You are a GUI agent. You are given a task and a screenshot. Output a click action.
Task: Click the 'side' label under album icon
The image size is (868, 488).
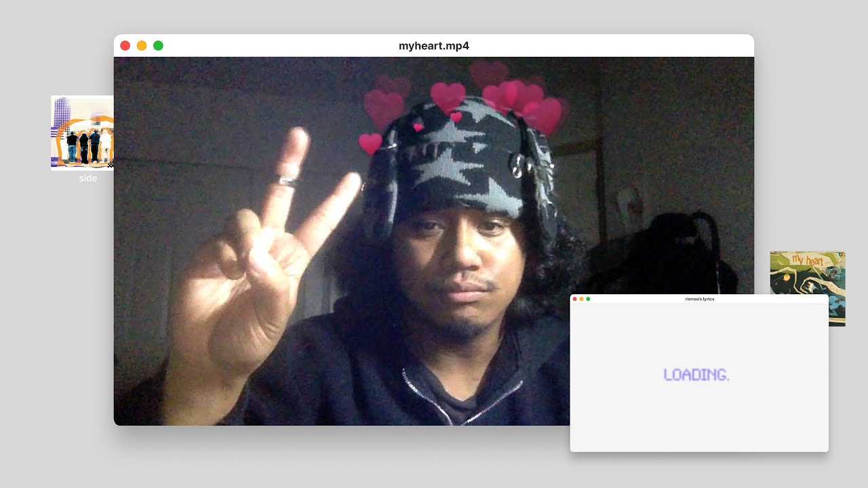pos(88,178)
